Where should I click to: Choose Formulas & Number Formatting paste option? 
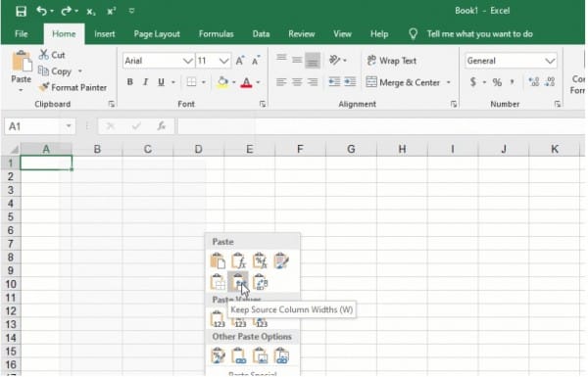pyautogui.click(x=260, y=260)
